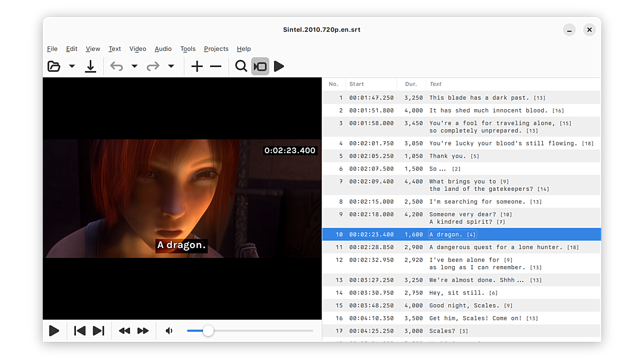Insert a new subtitle with plus icon
644x362 pixels.
pyautogui.click(x=197, y=66)
